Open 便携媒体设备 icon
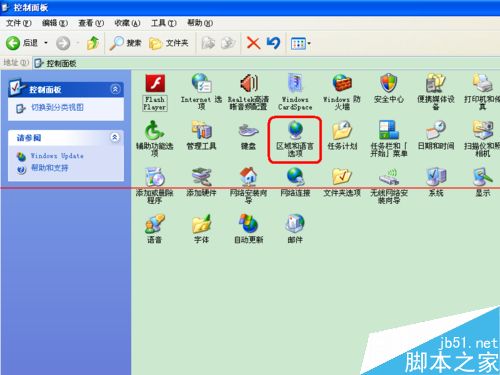 click(436, 83)
